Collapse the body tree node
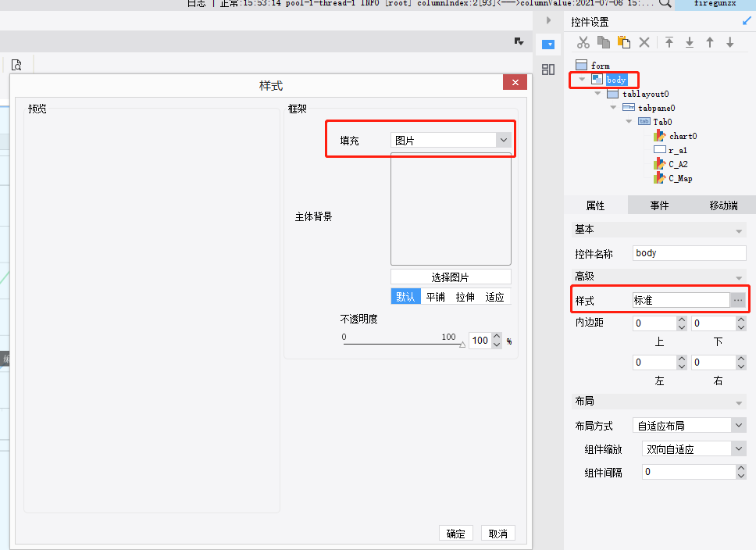This screenshot has height=550, width=756. click(582, 79)
